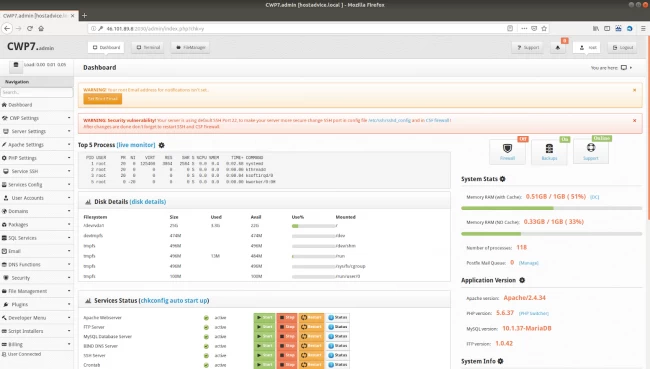Click the gear icon beside Application Version
The height and width of the screenshot is (369, 650).
(x=522, y=280)
